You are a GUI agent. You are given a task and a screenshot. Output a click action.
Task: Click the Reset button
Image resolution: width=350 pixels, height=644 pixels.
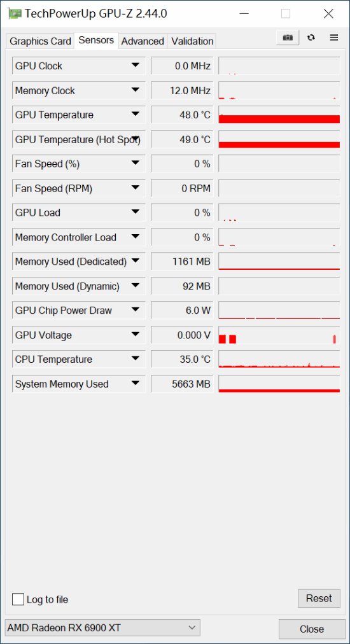tap(319, 598)
